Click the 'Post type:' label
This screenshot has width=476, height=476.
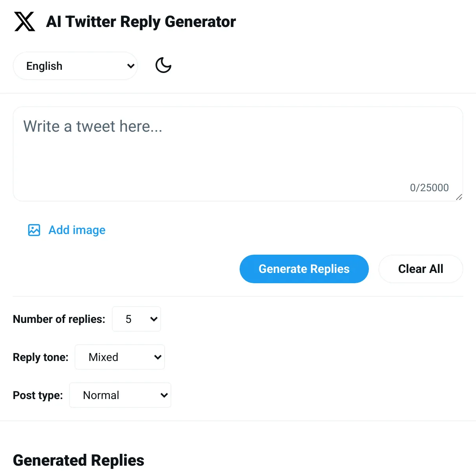(38, 395)
